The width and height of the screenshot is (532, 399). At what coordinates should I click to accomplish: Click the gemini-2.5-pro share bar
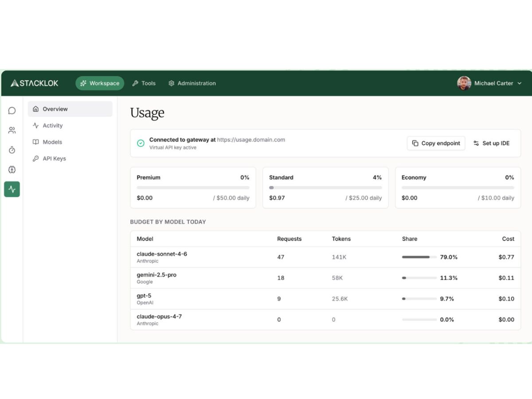click(419, 278)
